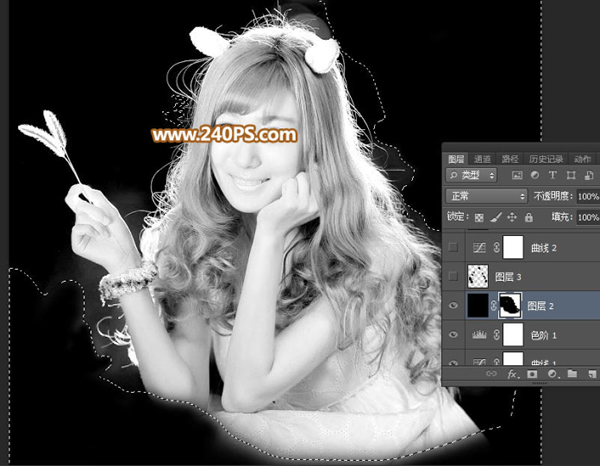Toggle lock all padlock icon
The height and width of the screenshot is (466, 600).
click(x=529, y=217)
